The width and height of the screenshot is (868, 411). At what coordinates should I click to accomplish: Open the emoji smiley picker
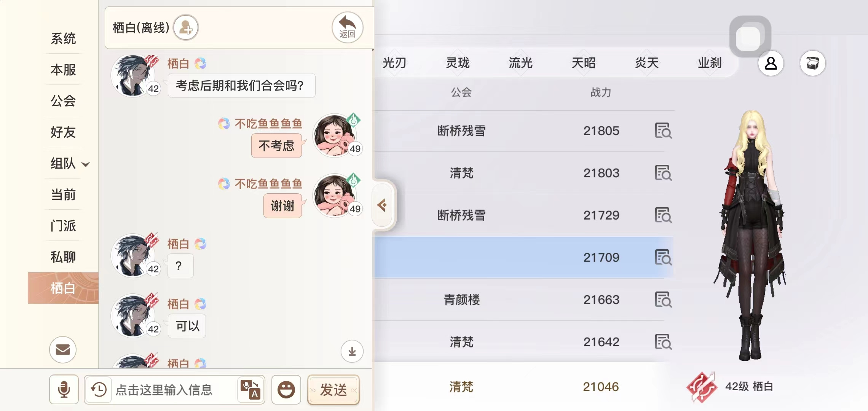pos(286,389)
